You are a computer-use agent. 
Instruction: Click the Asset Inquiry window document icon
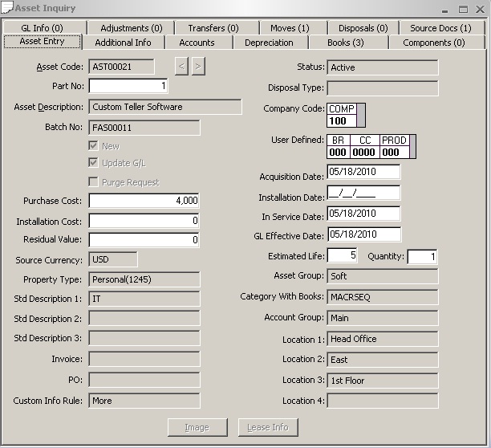8,8
